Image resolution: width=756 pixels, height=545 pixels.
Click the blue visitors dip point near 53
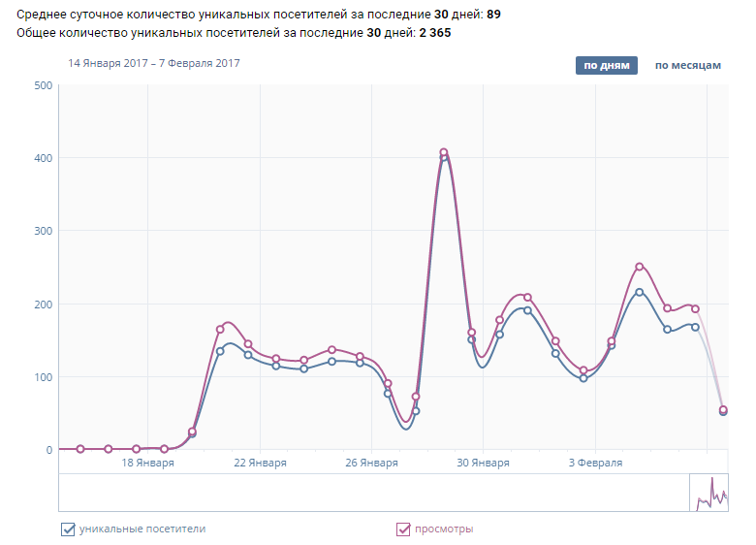click(x=416, y=411)
